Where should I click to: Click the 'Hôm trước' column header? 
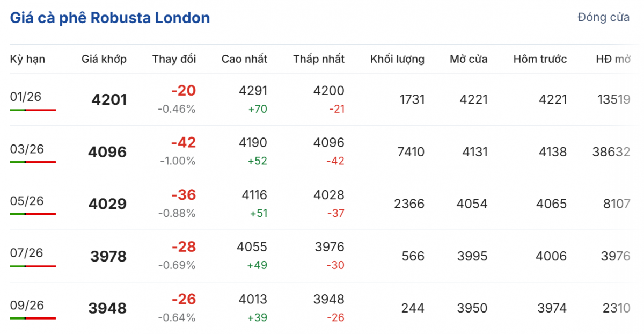540,59
